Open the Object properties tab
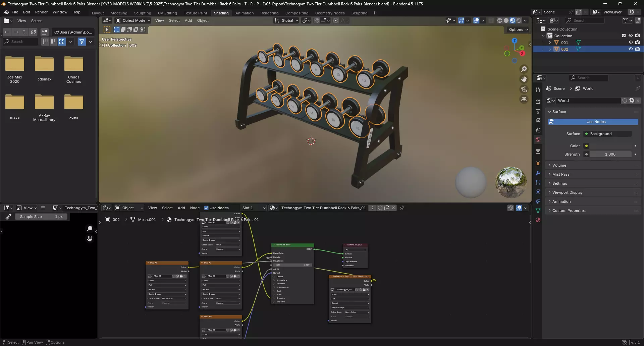Viewport: 644px width, 346px height. pos(538,164)
